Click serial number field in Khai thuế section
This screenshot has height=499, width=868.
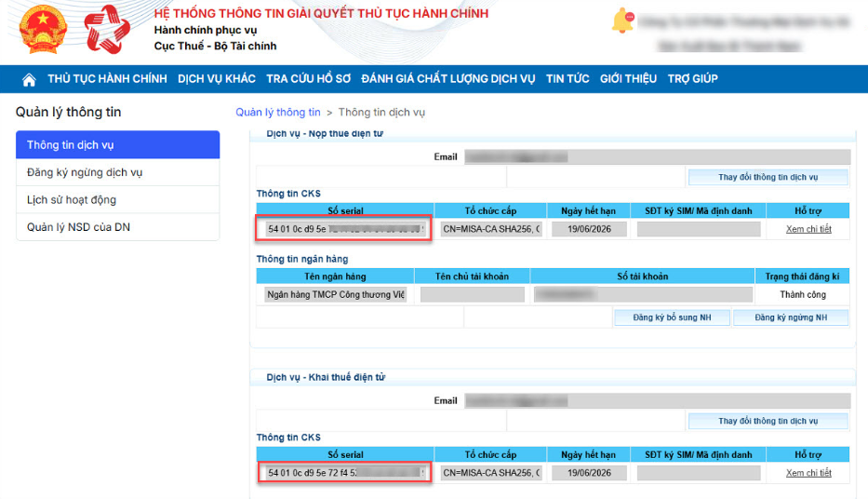tap(344, 473)
